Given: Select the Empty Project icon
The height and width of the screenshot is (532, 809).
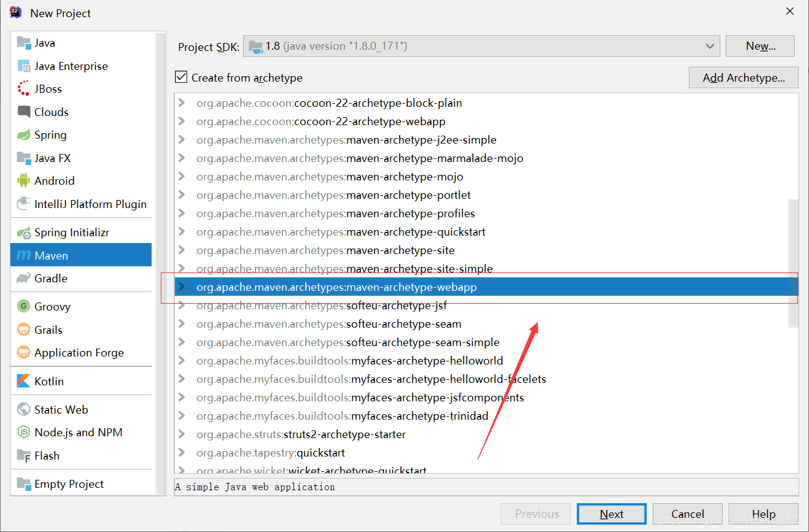Looking at the screenshot, I should (24, 484).
